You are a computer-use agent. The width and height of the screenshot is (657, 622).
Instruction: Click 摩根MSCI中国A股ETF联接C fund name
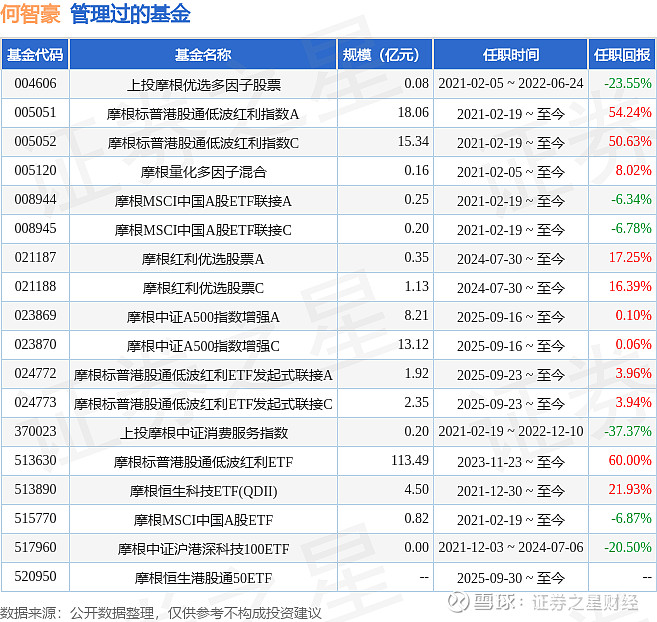[203, 230]
